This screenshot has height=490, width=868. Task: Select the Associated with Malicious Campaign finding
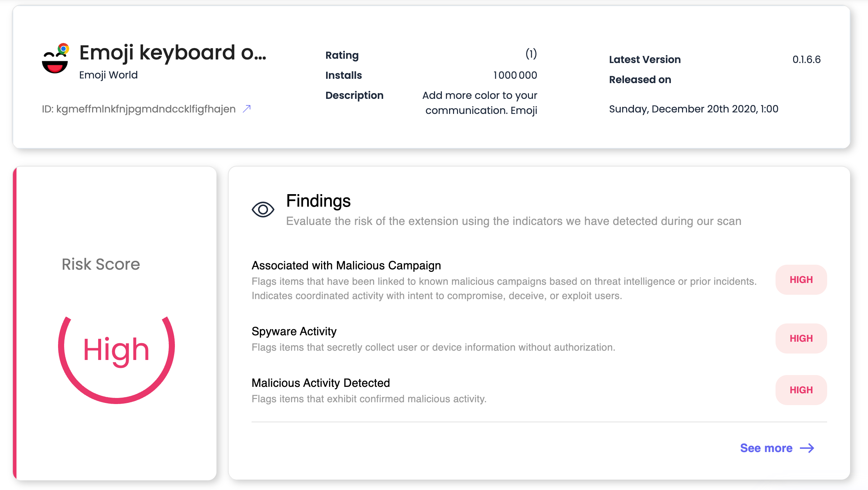pos(346,265)
